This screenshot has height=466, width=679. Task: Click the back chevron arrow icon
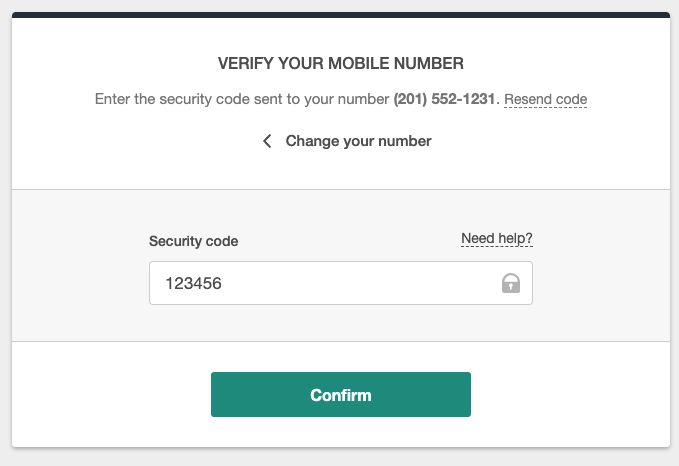coord(267,141)
